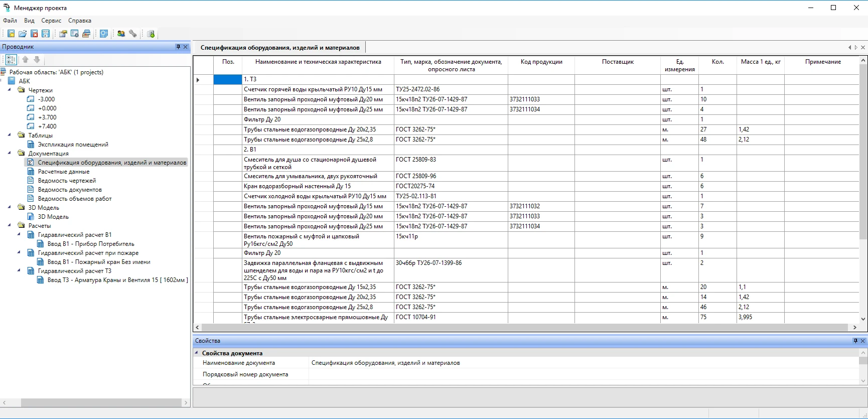Click the blue drawing frame toolbar icon
The image size is (868, 419).
(104, 34)
